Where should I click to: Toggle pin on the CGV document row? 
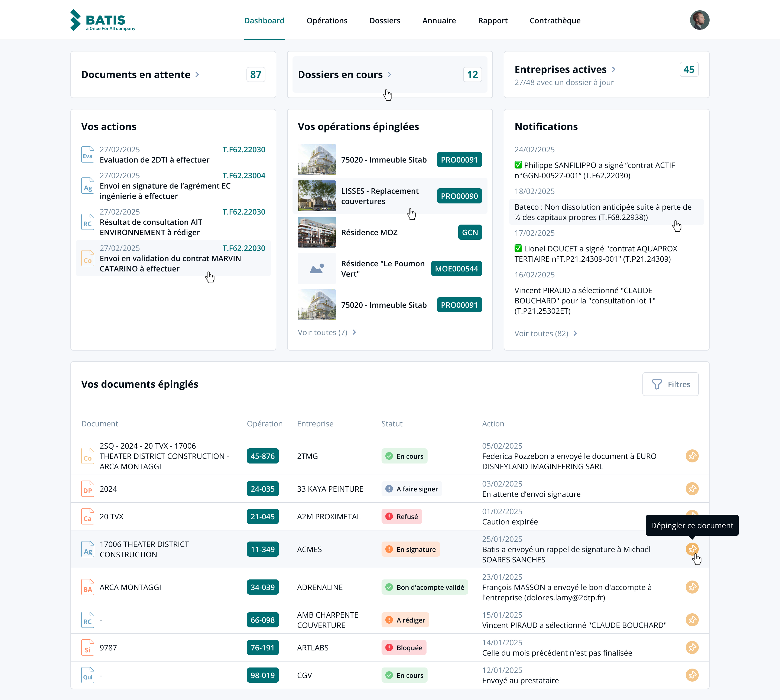[692, 675]
